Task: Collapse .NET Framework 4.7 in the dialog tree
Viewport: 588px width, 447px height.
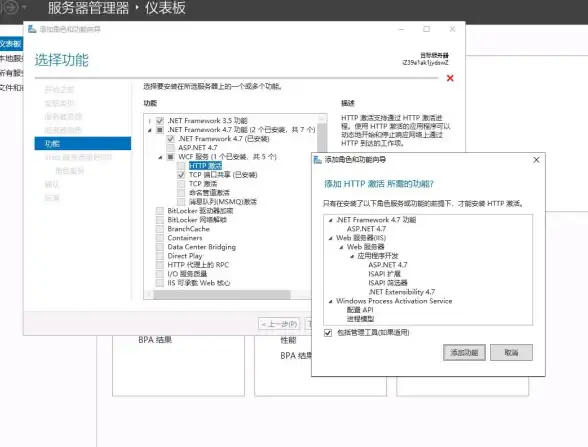Action: tap(330, 220)
